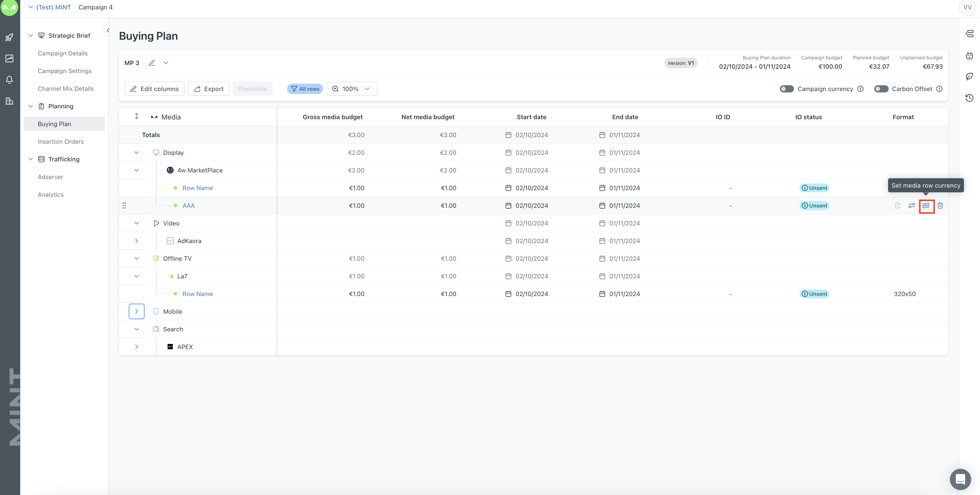Open Campaign Settings in sidebar

click(x=65, y=71)
